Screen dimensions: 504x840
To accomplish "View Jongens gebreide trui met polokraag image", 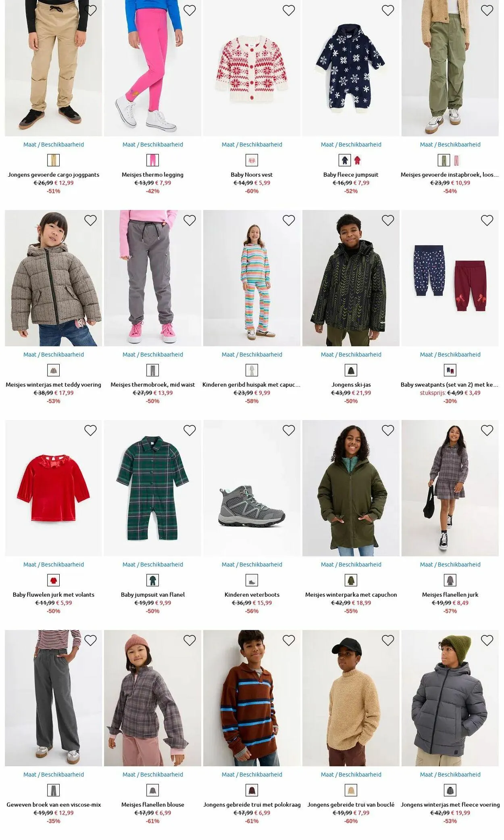I will [x=252, y=698].
